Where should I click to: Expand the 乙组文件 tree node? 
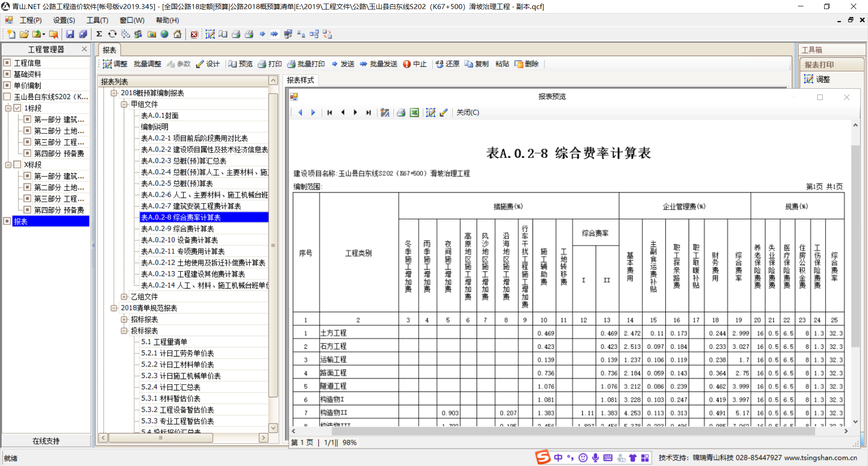click(124, 297)
